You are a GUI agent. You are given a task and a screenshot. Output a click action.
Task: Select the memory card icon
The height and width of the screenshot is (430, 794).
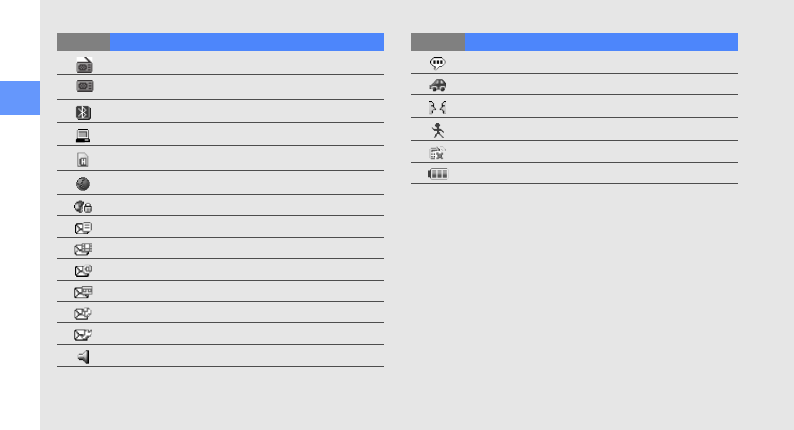click(x=83, y=160)
